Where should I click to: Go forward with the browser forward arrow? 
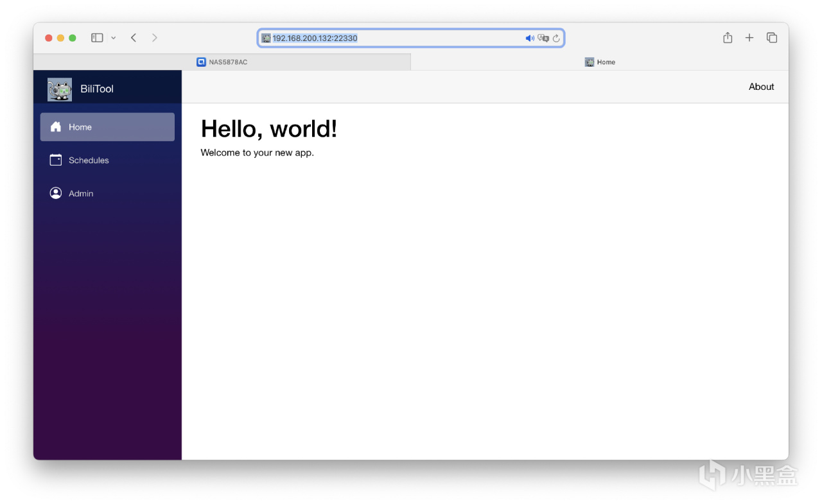[x=154, y=38]
